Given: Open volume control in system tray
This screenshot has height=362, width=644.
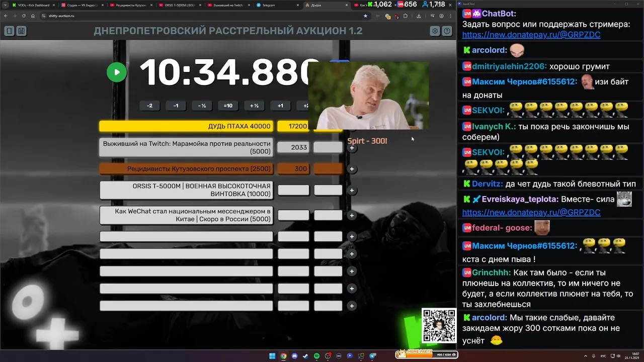Looking at the screenshot, I should (x=618, y=356).
